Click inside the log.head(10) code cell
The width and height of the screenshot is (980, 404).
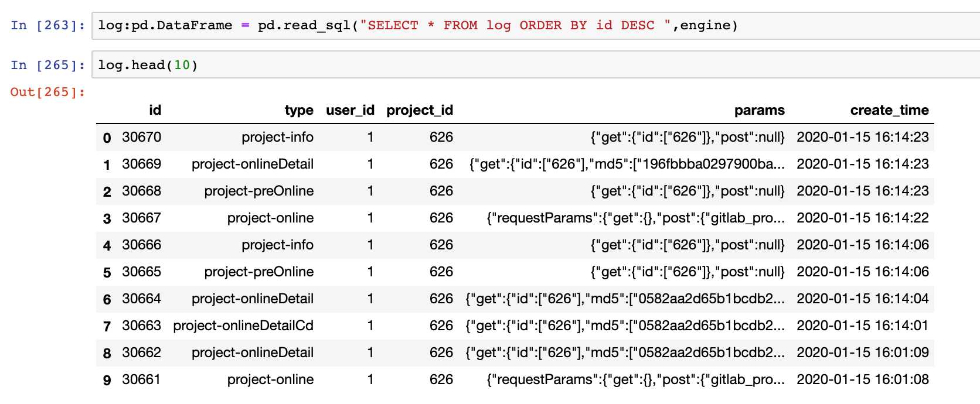pyautogui.click(x=528, y=65)
